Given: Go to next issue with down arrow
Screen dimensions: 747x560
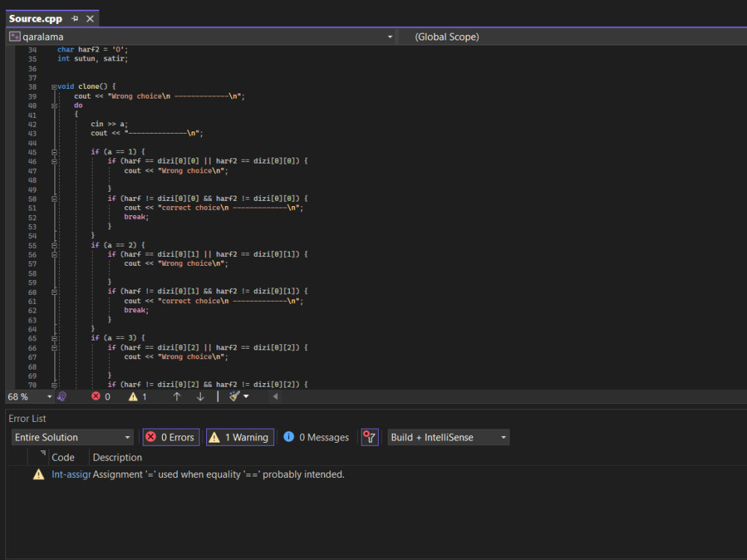Looking at the screenshot, I should [x=200, y=396].
